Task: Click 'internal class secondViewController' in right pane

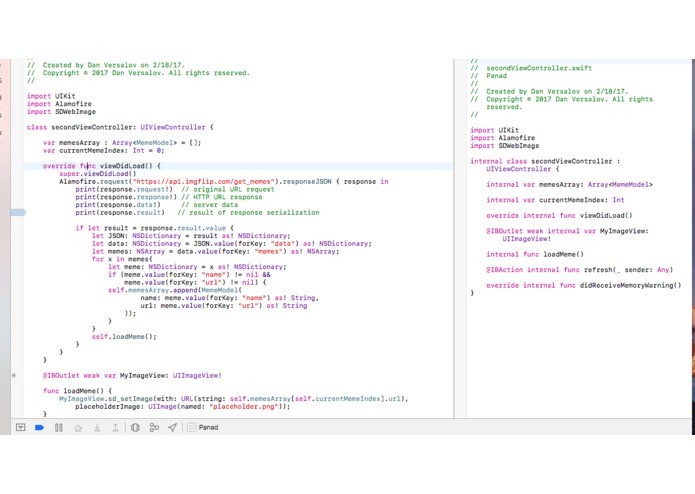Action: point(545,161)
